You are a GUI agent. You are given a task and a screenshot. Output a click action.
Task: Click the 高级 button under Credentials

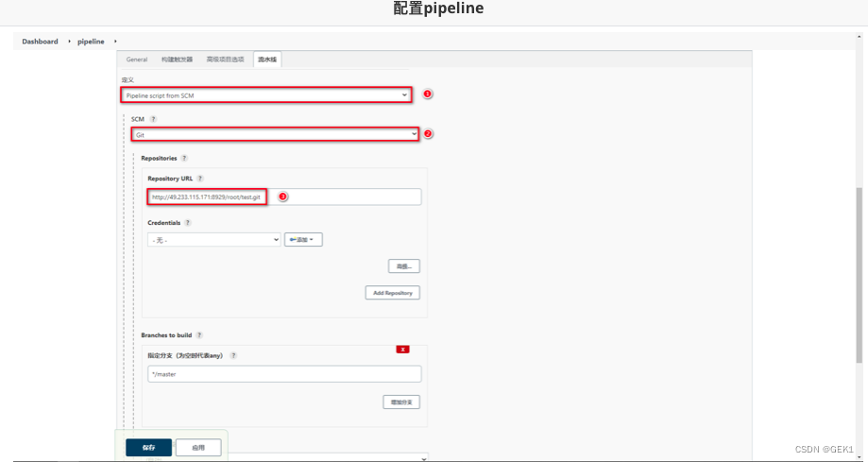coord(404,266)
